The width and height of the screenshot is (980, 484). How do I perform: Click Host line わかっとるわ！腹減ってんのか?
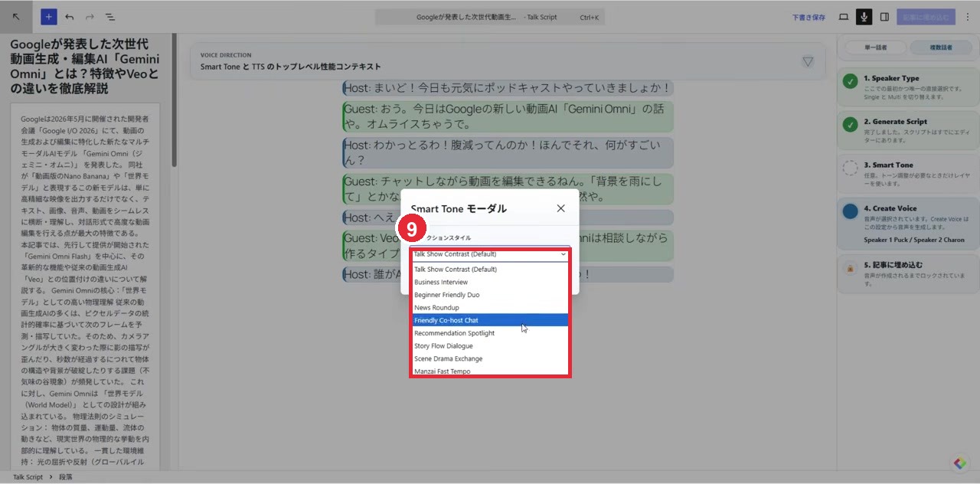[508, 152]
